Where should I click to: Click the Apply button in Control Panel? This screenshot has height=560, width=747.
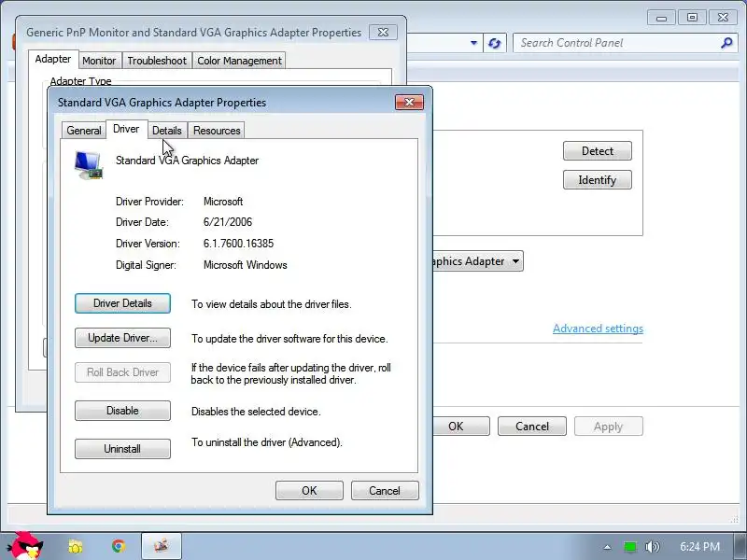(x=609, y=427)
